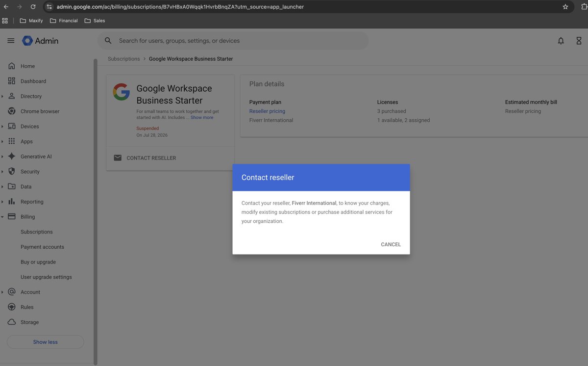Screen dimensions: 588x366
Task: Click the Dashboard icon in sidebar
Action: click(12, 81)
